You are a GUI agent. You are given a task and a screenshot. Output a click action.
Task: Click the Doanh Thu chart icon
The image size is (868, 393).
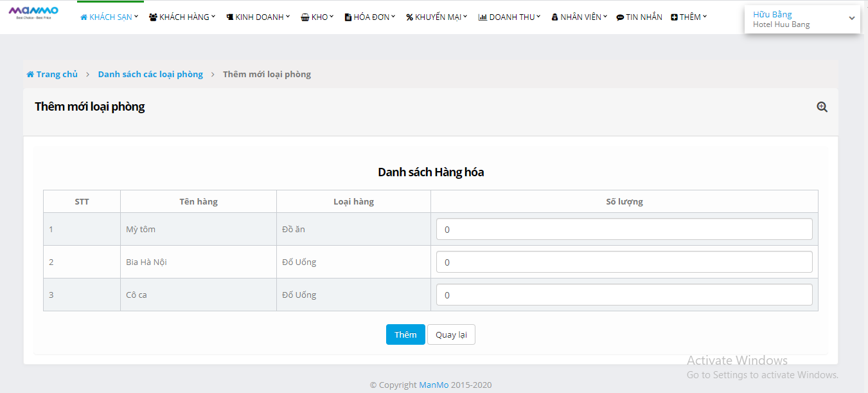(x=483, y=17)
